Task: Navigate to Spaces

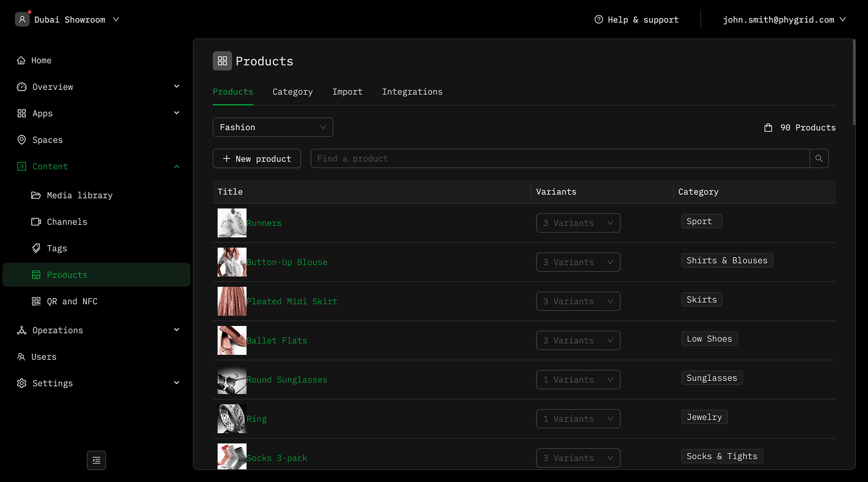Action: [x=48, y=140]
